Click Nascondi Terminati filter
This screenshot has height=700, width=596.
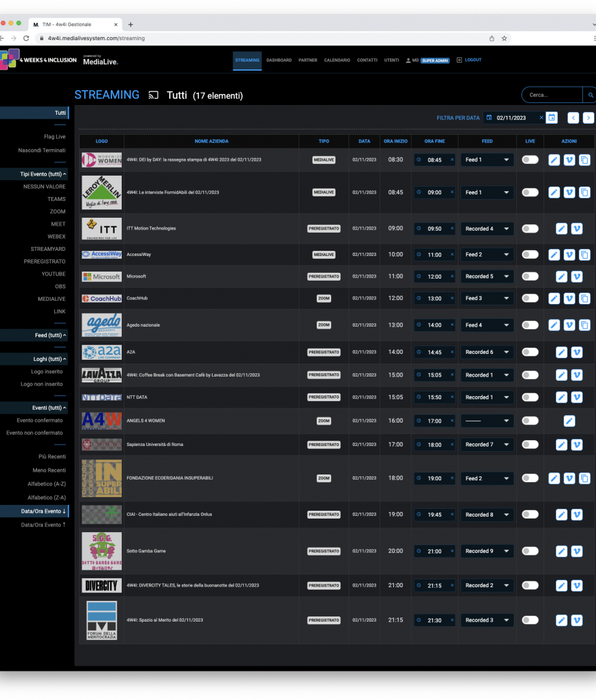(x=41, y=150)
